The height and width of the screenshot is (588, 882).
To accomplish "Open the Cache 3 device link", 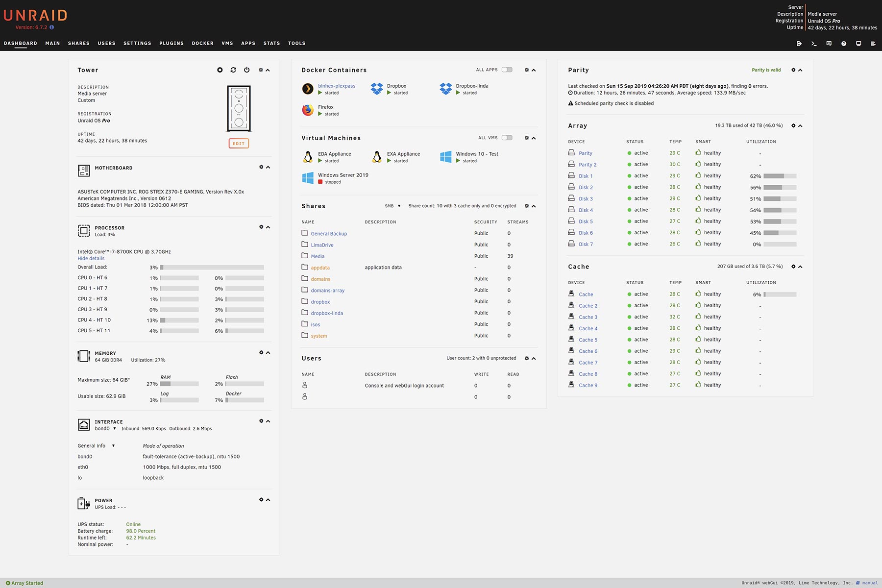I will point(588,318).
